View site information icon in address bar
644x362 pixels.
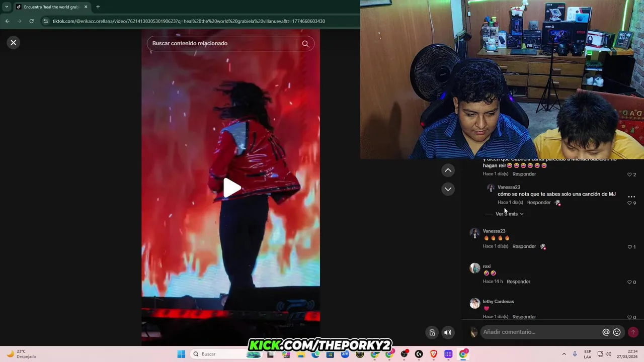[46, 21]
